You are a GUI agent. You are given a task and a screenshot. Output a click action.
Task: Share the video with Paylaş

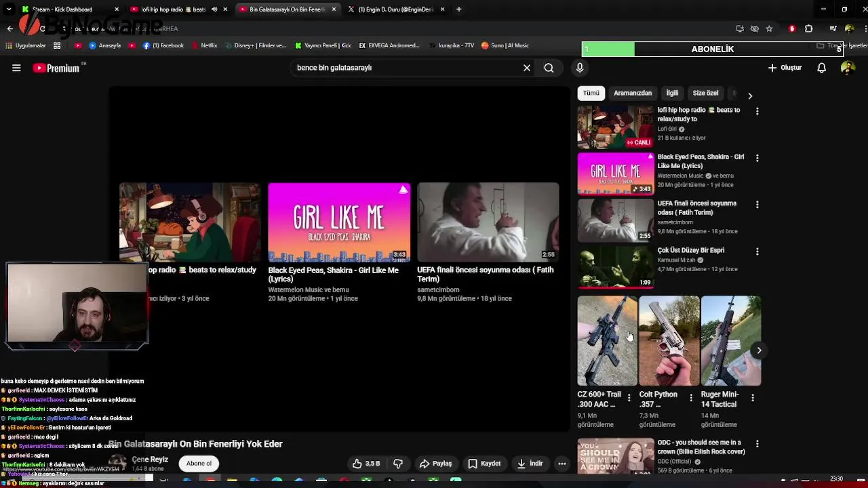(435, 464)
